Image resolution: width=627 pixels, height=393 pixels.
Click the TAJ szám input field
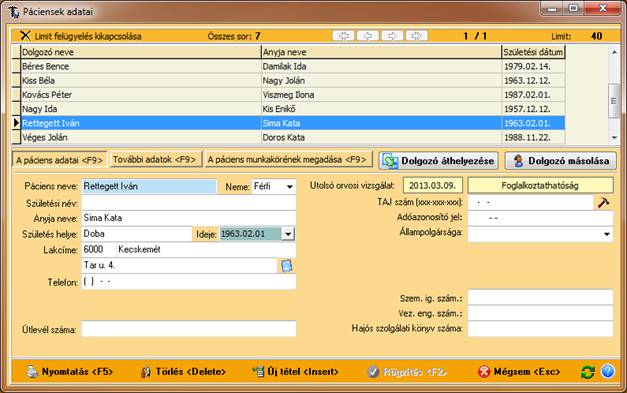coord(531,202)
